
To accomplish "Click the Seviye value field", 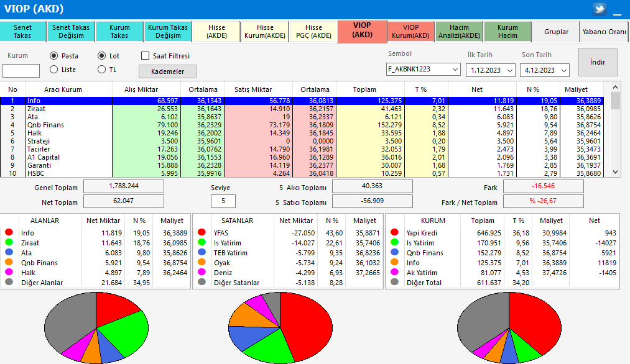I will (223, 201).
